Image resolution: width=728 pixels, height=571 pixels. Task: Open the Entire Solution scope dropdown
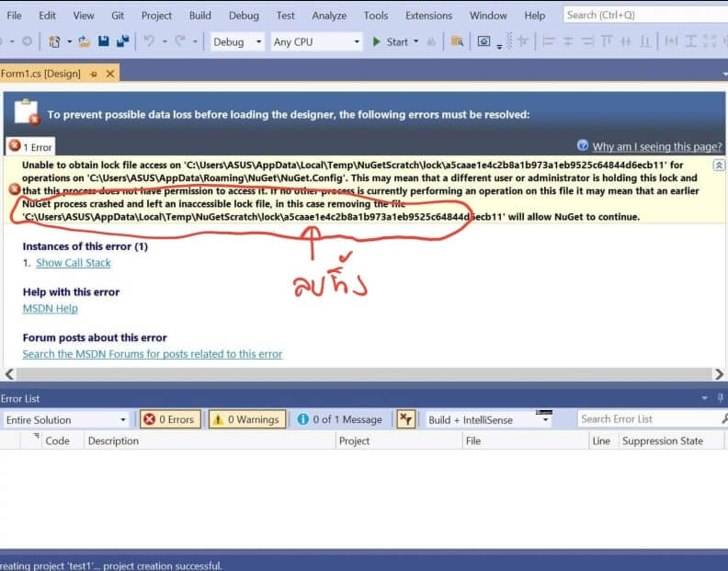[x=122, y=420]
